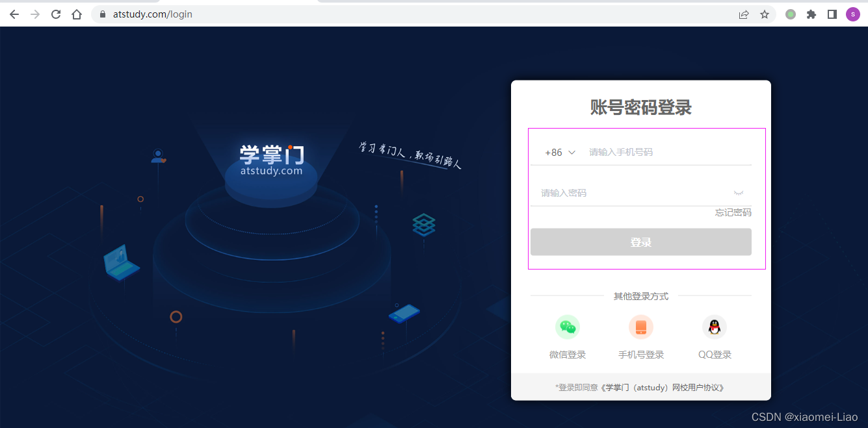Share this page using the share icon
Viewport: 868px width, 428px height.
pyautogui.click(x=744, y=14)
